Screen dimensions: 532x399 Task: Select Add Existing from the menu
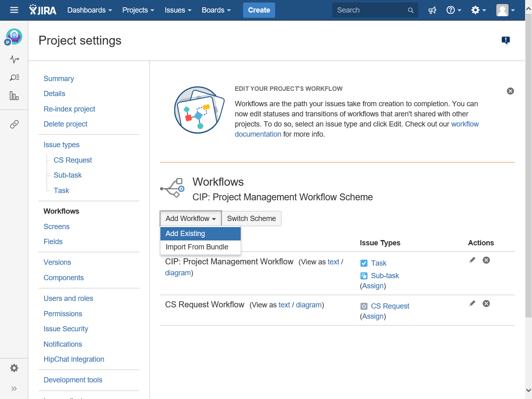[x=201, y=234]
